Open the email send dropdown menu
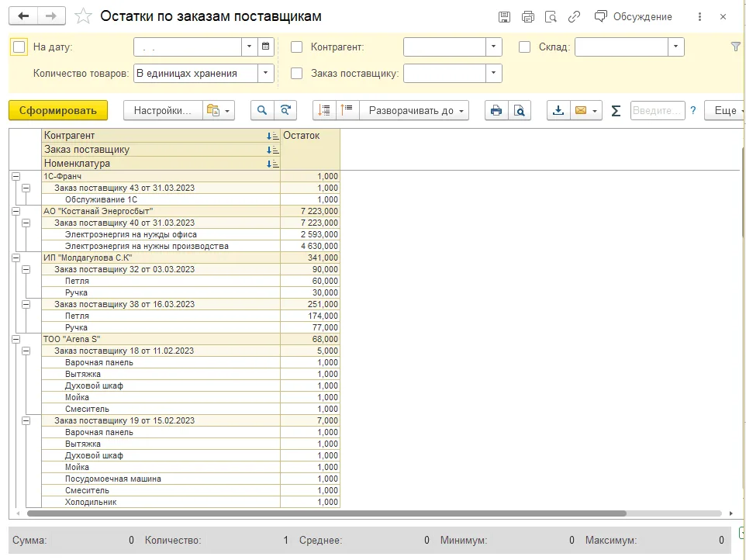The height and width of the screenshot is (560, 746). 586,110
